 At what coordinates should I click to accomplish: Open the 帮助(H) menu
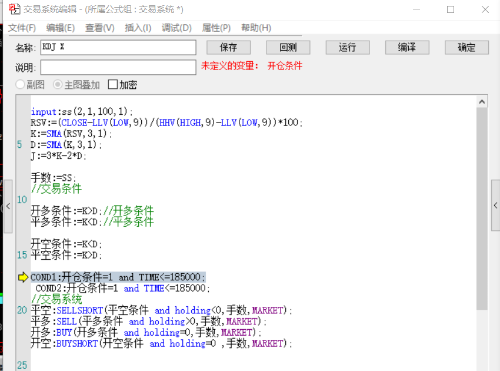click(x=256, y=28)
